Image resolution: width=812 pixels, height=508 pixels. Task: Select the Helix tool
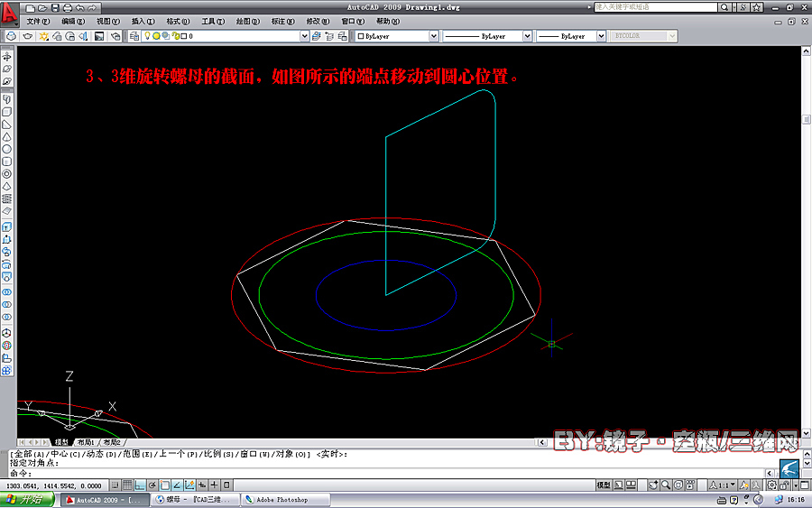point(6,199)
